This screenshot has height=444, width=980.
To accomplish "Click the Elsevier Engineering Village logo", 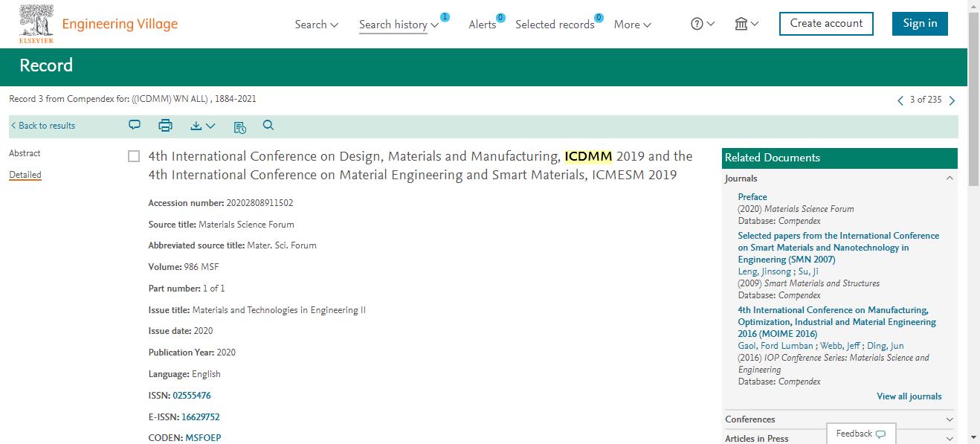I will pos(98,24).
